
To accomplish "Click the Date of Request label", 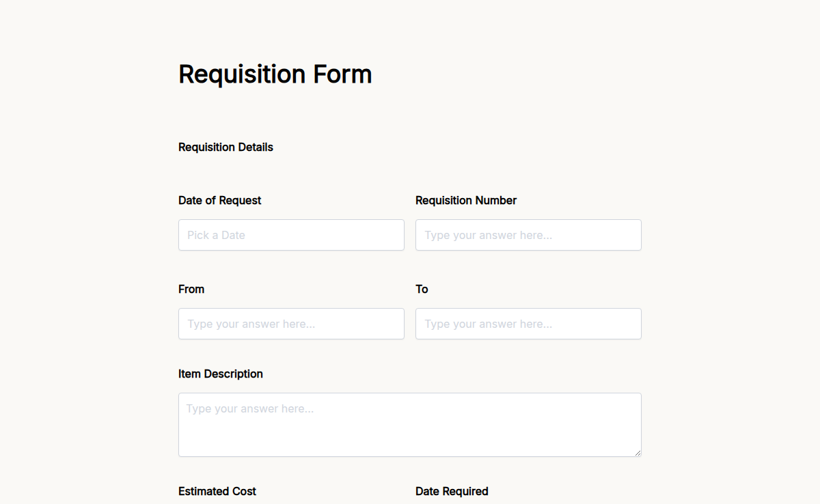I will point(219,200).
